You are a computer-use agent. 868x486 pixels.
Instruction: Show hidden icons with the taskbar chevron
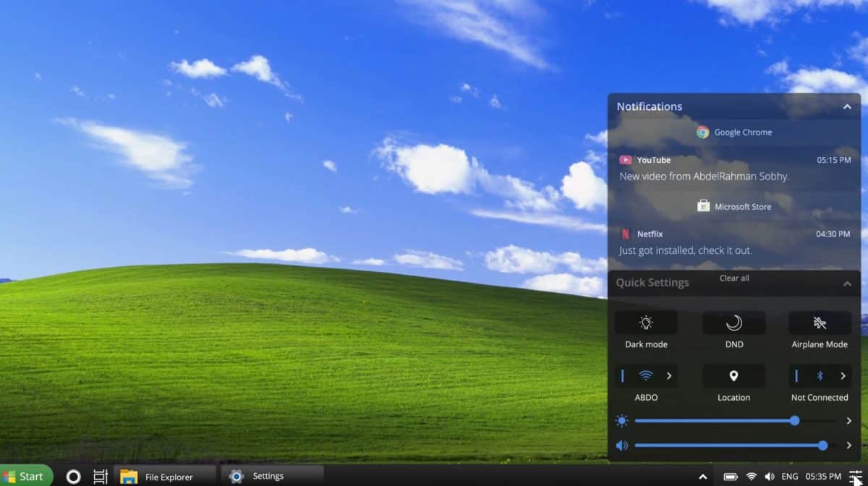coord(702,477)
